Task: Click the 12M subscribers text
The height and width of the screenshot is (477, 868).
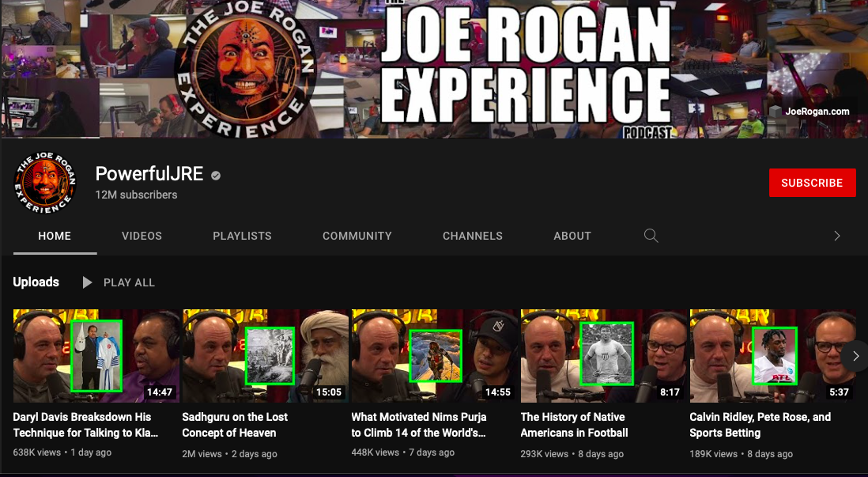Action: click(x=136, y=195)
